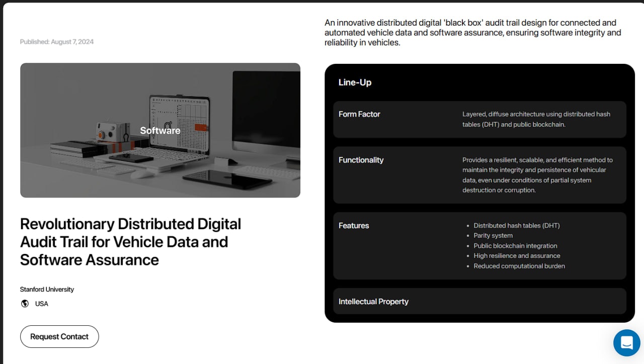This screenshot has width=644, height=364.
Task: Click the 'An innovative distributed digital' intro paragraph
Action: pos(473,33)
